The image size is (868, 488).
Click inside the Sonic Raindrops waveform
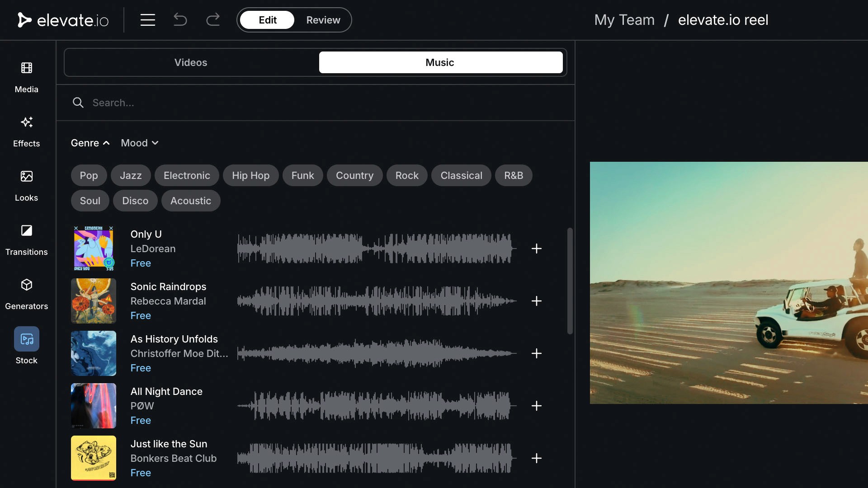[x=376, y=301]
